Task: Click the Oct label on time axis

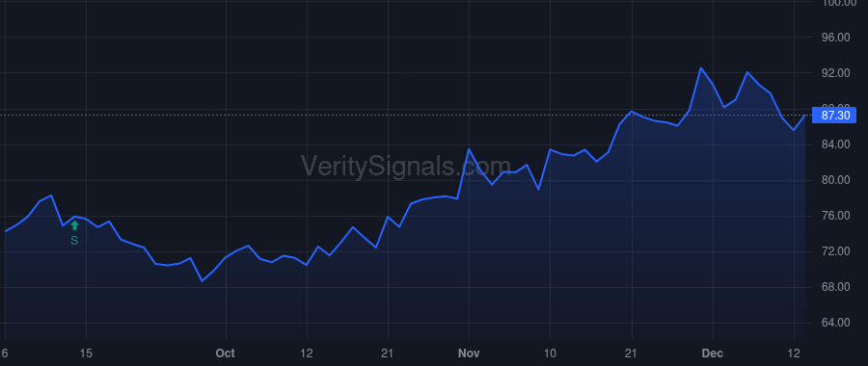Action: point(226,353)
